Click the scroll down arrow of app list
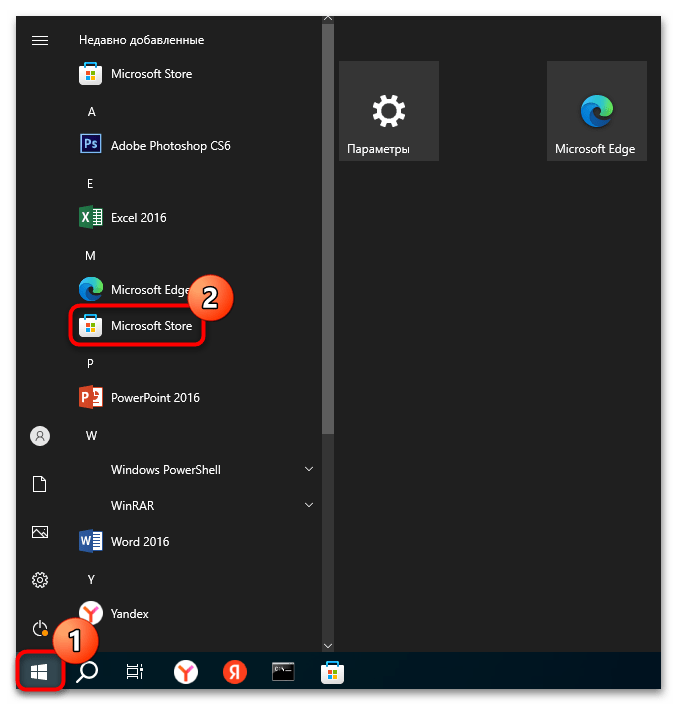 [328, 646]
